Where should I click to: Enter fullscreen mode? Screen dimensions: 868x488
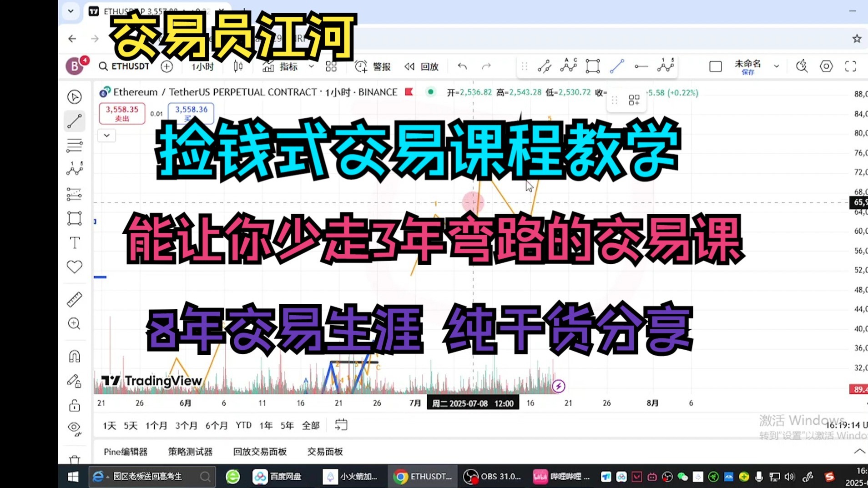[851, 66]
